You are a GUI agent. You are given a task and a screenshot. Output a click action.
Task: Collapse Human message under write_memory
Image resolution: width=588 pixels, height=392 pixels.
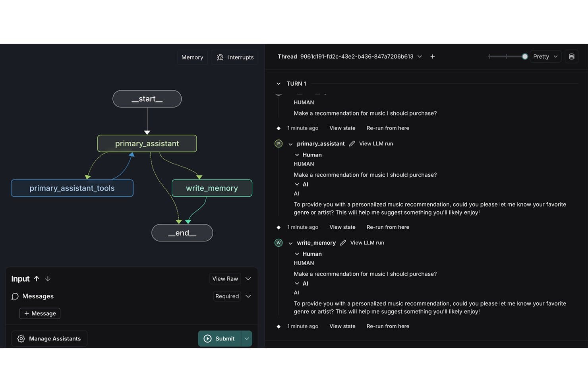click(x=297, y=254)
